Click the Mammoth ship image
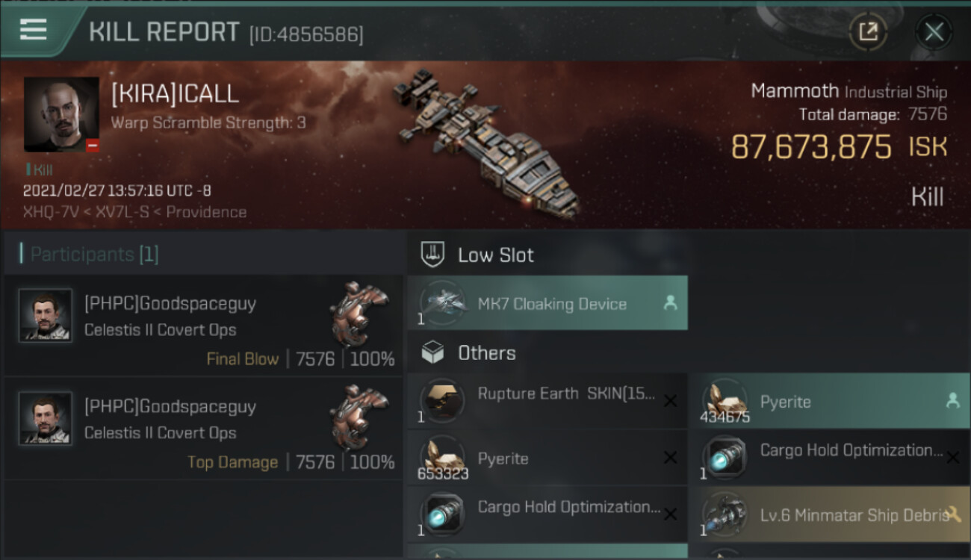This screenshot has height=560, width=971. (x=485, y=142)
